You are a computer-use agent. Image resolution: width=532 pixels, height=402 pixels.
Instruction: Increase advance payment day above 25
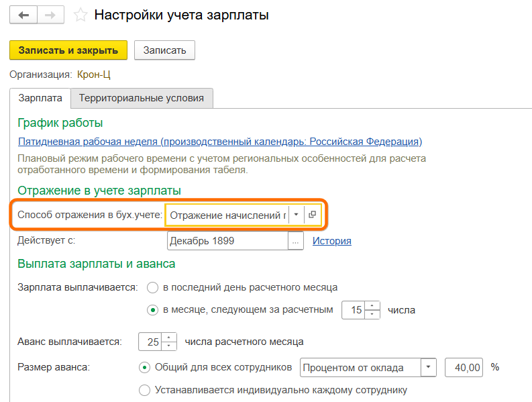click(169, 337)
